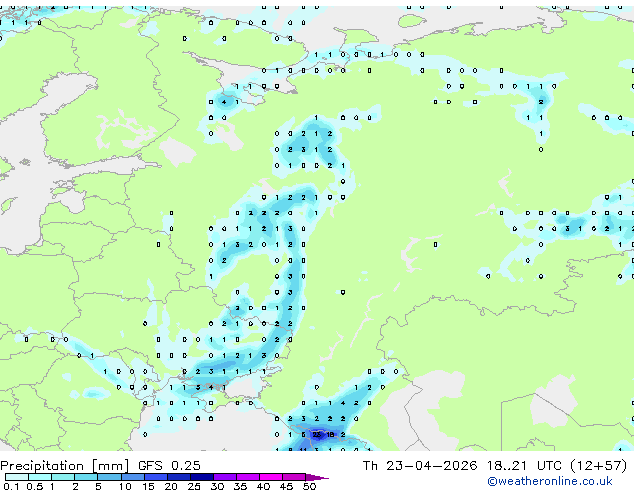Select the 30–35 mm purple legend box
This screenshot has height=490, width=634.
tap(225, 477)
